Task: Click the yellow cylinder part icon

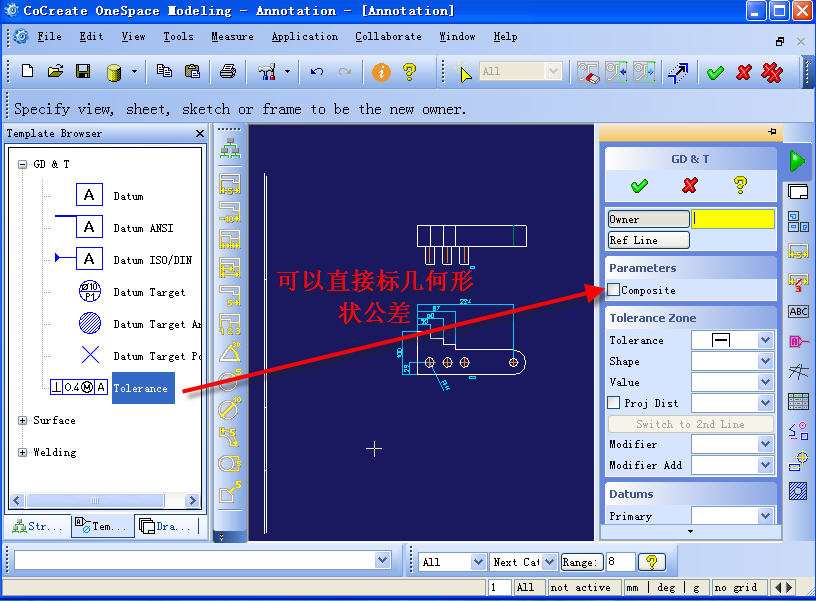Action: [x=114, y=72]
